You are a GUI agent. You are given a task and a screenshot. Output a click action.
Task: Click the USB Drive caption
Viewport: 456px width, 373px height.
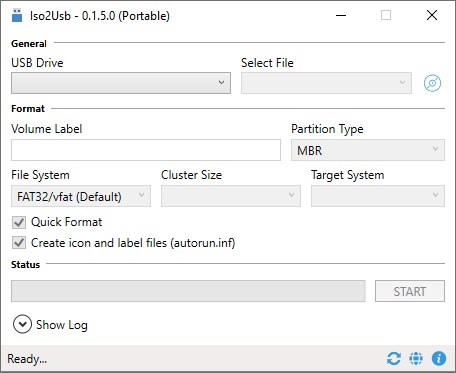(37, 63)
